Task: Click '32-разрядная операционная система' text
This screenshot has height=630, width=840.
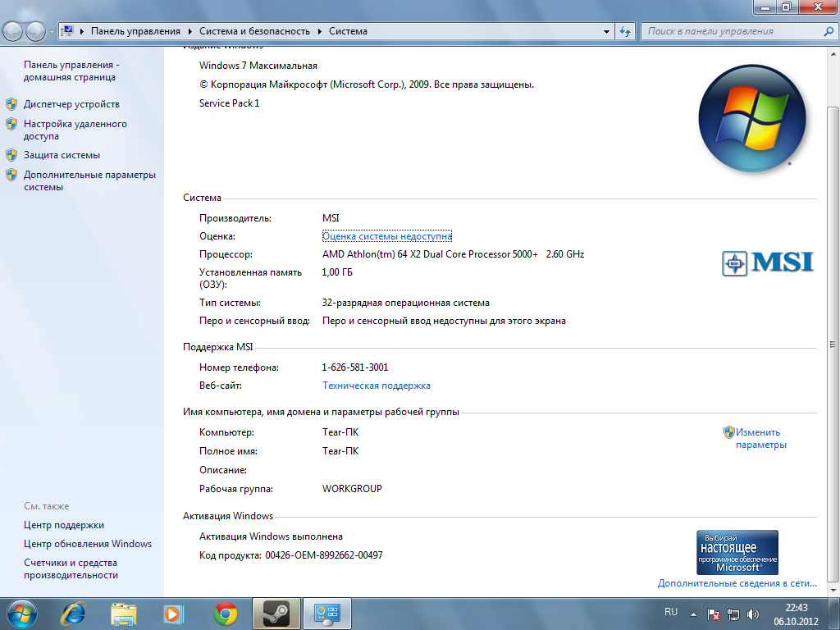Action: [405, 303]
